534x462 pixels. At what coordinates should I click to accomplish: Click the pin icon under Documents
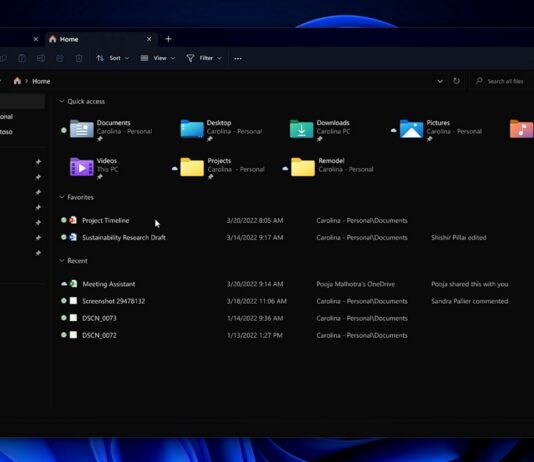point(100,139)
